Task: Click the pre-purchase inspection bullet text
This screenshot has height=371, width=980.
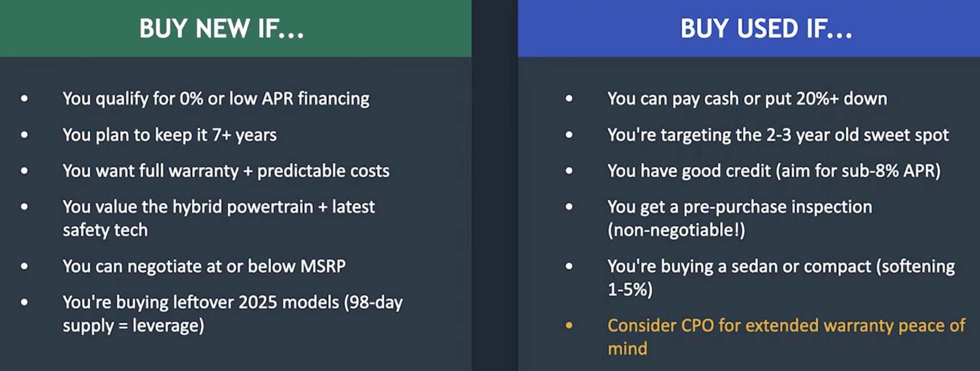Action: tap(739, 218)
